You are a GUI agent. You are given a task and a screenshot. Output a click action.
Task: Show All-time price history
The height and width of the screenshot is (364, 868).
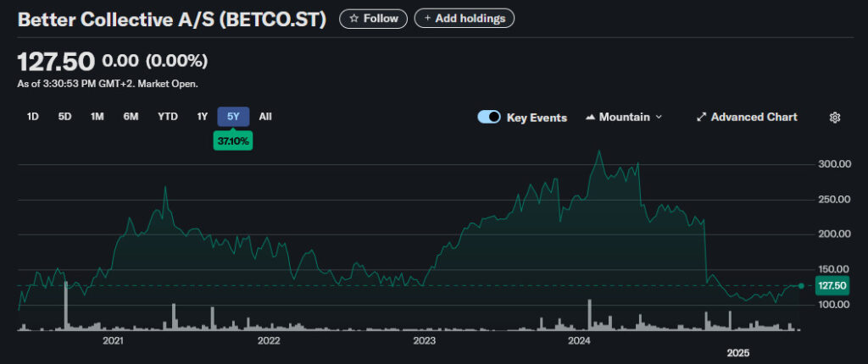(265, 117)
